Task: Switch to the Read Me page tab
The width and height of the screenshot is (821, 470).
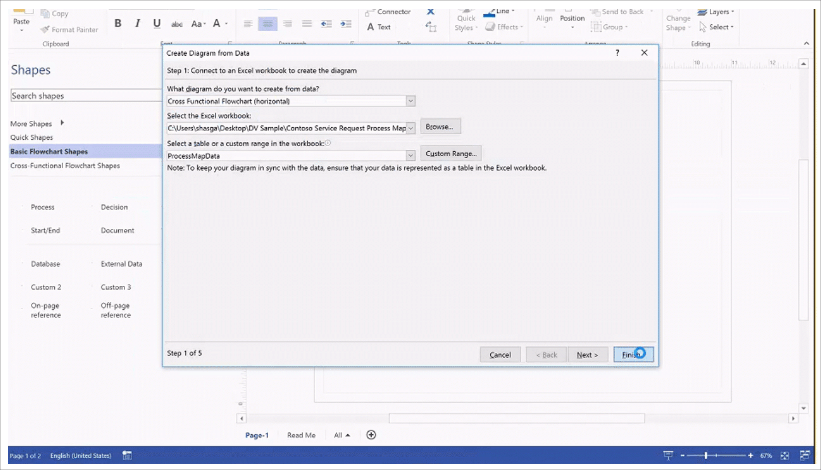Action: click(301, 435)
